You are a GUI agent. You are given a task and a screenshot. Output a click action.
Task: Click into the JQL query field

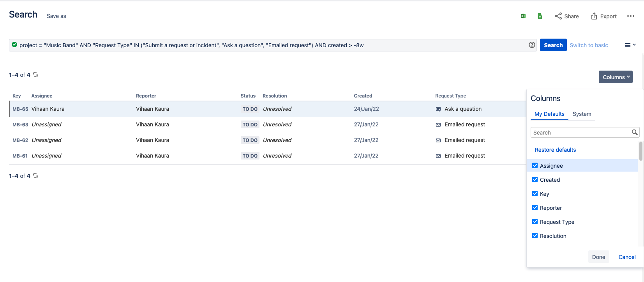269,45
